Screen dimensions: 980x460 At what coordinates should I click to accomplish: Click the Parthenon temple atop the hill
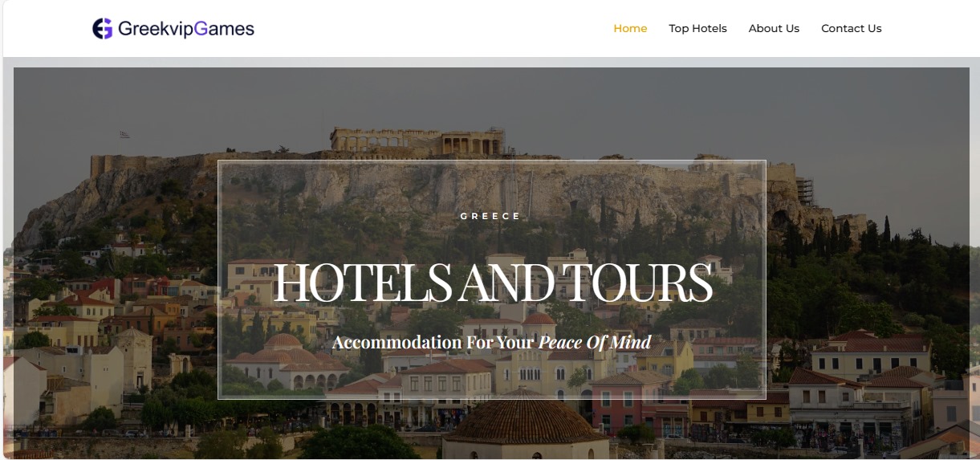tap(417, 141)
